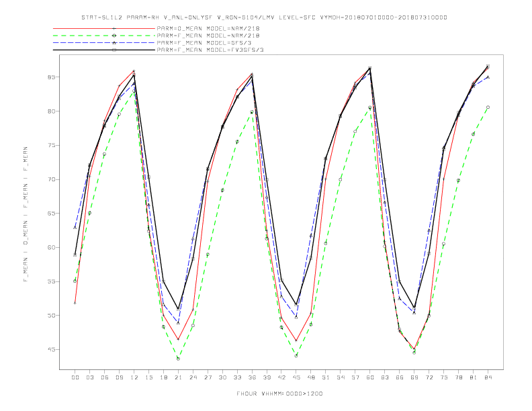Click black square data point at hour 84
532x411 pixels.
488,66
